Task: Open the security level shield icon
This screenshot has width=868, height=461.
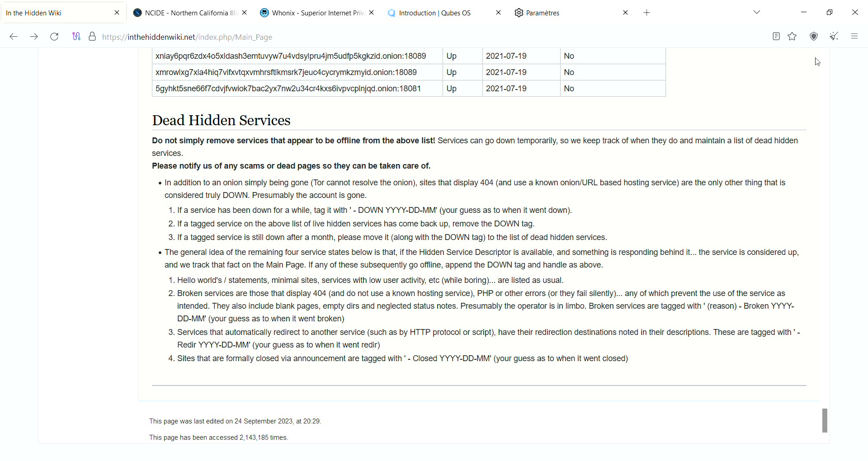Action: pyautogui.click(x=814, y=37)
